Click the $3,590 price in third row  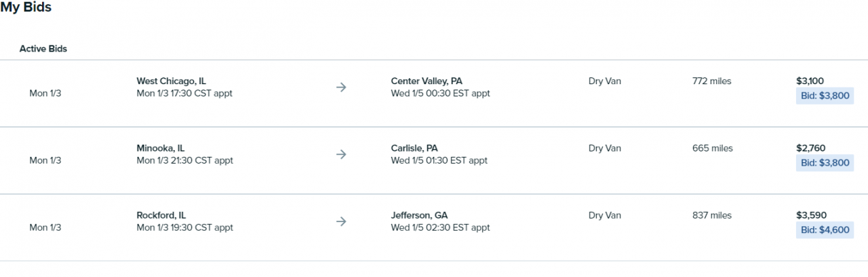coord(812,215)
